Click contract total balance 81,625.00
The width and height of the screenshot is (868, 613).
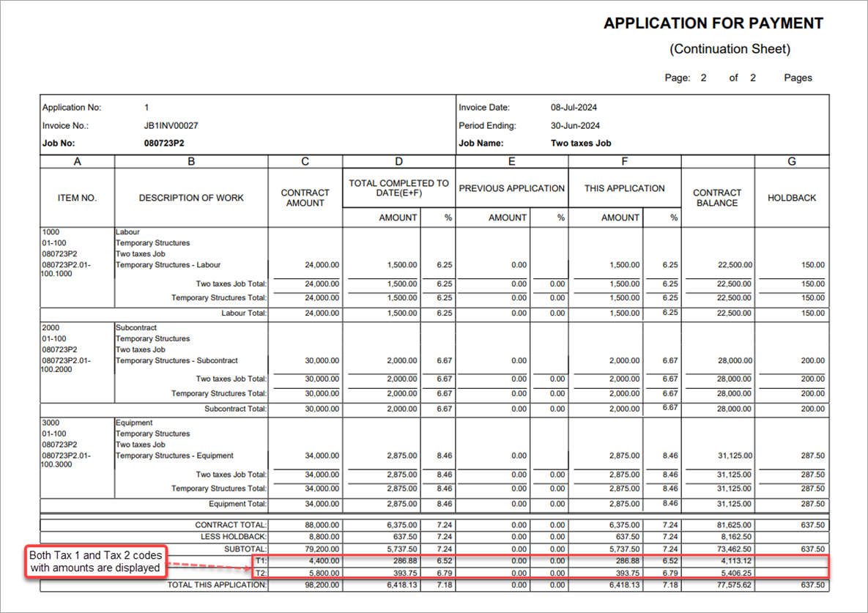point(734,525)
